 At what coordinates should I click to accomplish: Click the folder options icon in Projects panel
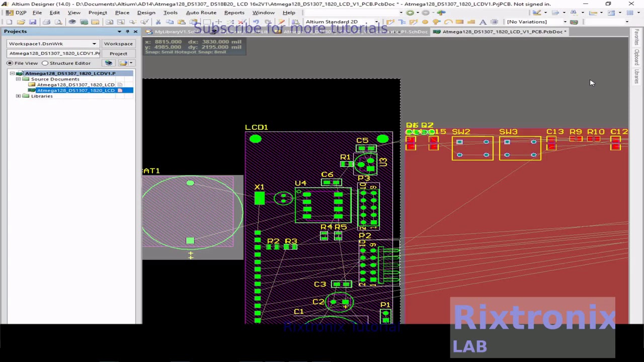(x=123, y=63)
